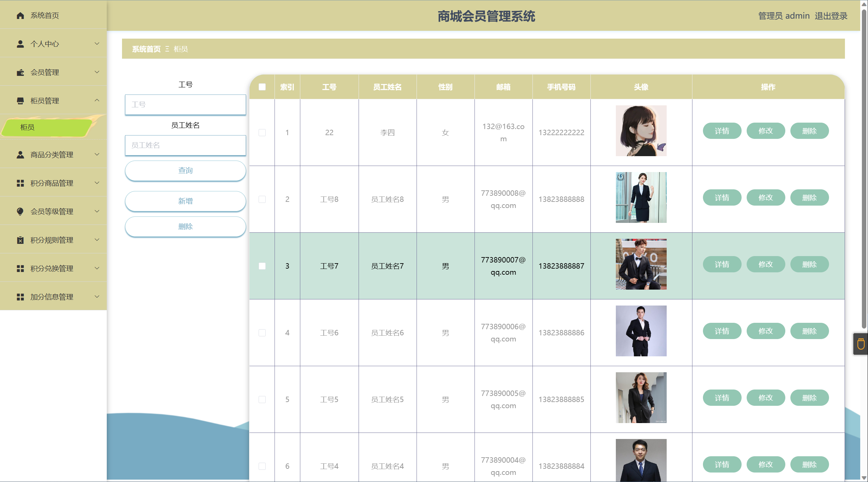The width and height of the screenshot is (868, 482).
Task: Check the row checkbox for 员工姓名7
Action: pos(262,266)
